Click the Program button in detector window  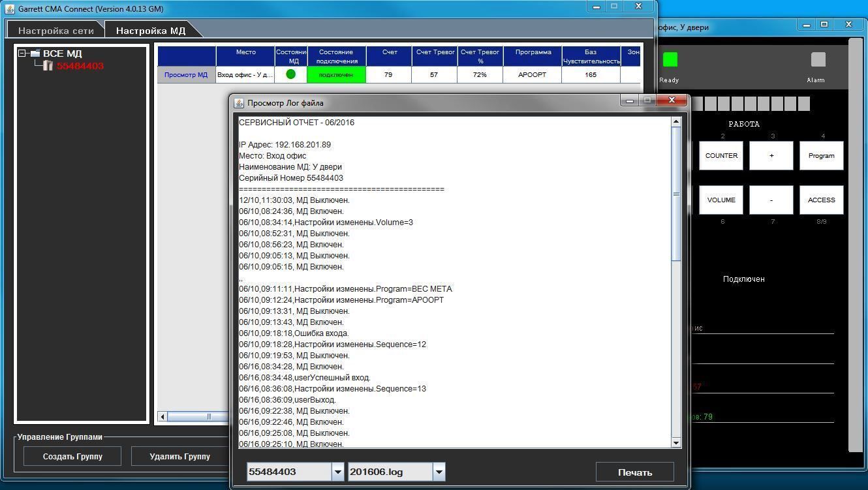(x=822, y=156)
